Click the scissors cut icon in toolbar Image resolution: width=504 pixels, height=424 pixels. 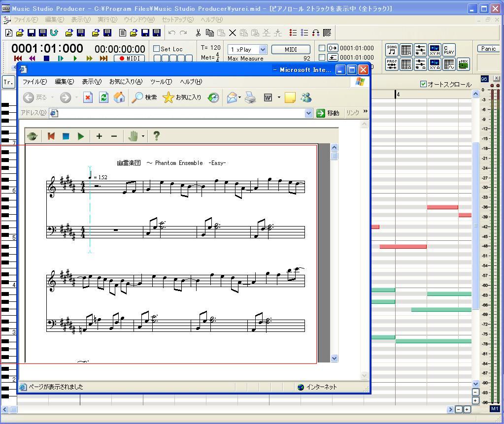198,33
